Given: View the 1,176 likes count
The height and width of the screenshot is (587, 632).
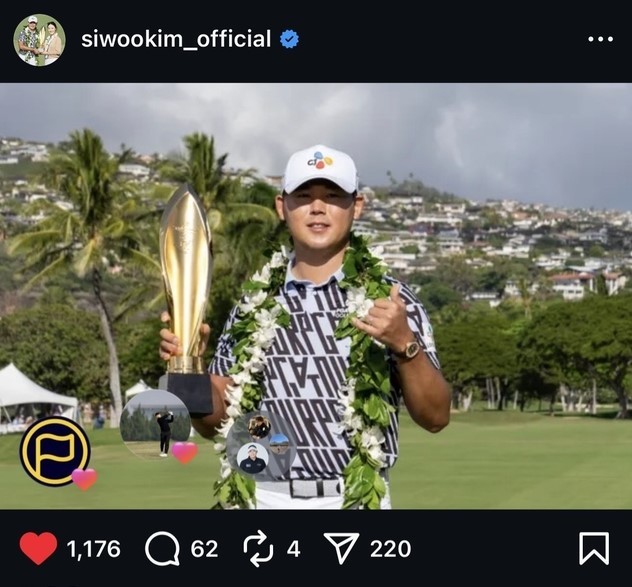Looking at the screenshot, I should pos(94,549).
